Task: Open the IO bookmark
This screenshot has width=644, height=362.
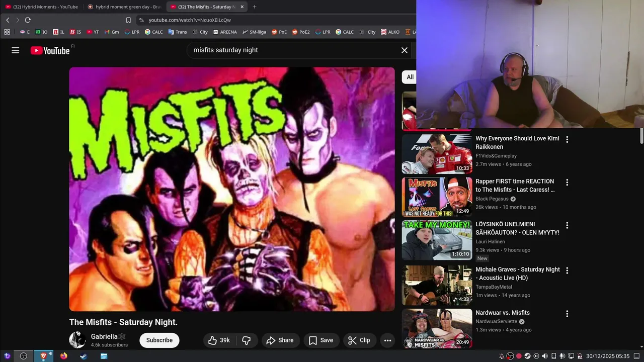Action: pyautogui.click(x=41, y=32)
